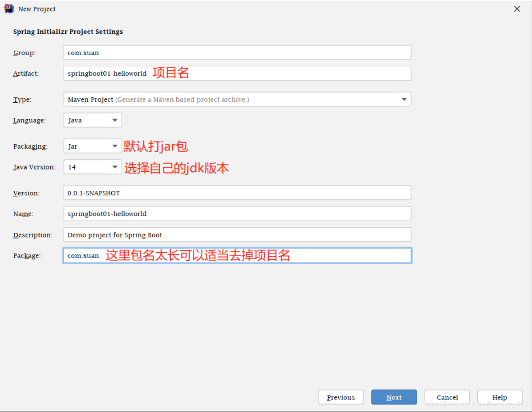The image size is (532, 412).
Task: Click the Type label
Action: [x=22, y=99]
